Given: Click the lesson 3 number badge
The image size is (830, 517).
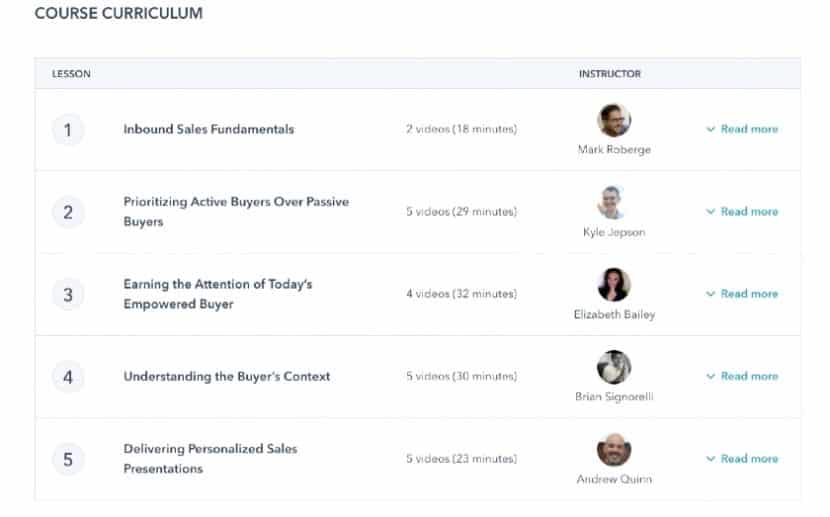Looking at the screenshot, I should pos(68,295).
